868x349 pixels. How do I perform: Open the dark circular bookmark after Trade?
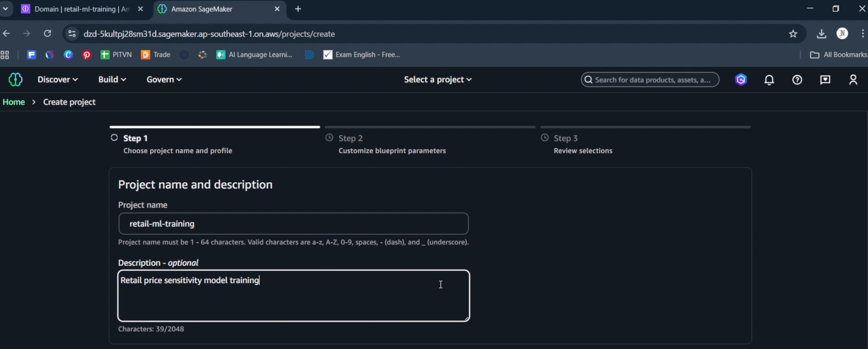(184, 55)
